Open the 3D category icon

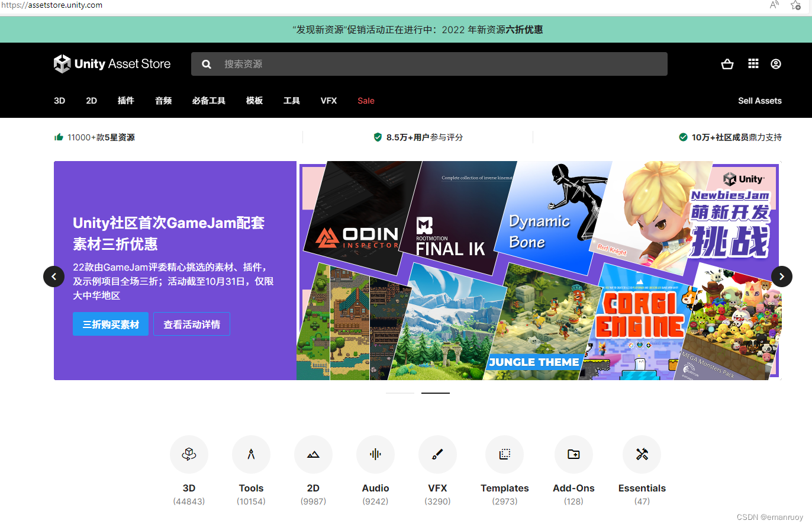coord(189,454)
